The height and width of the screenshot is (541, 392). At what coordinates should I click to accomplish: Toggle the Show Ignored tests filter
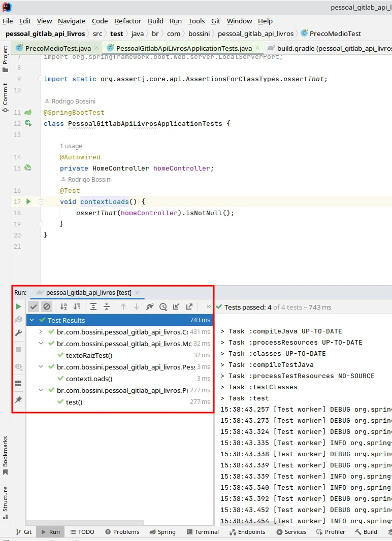[x=47, y=307]
